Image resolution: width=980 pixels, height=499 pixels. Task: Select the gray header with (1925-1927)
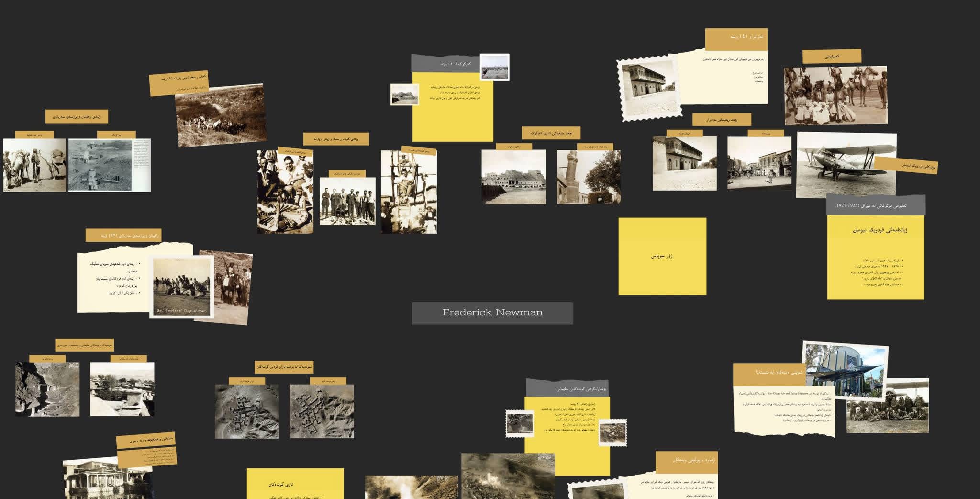click(875, 205)
